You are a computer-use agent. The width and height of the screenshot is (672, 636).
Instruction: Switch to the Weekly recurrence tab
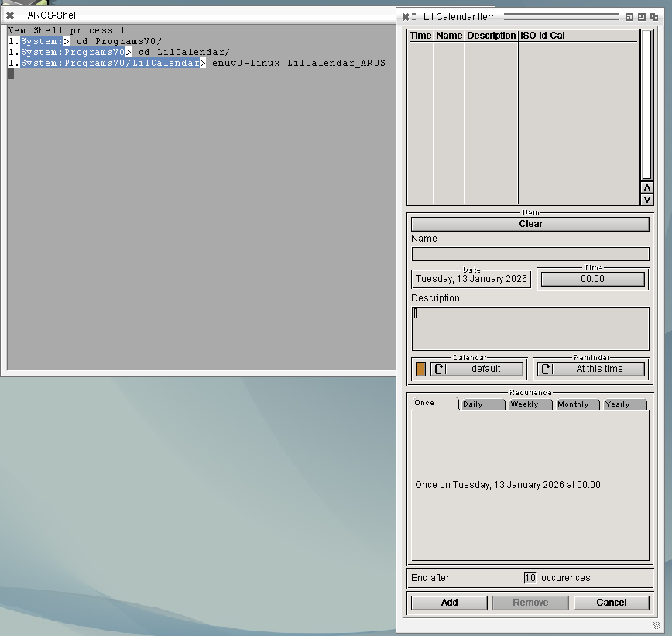pos(530,404)
